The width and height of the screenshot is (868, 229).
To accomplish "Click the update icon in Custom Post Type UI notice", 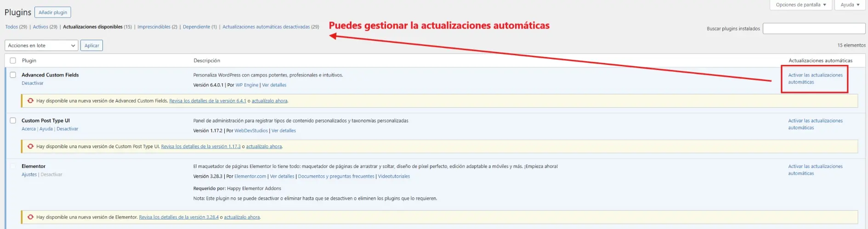I will tap(30, 146).
